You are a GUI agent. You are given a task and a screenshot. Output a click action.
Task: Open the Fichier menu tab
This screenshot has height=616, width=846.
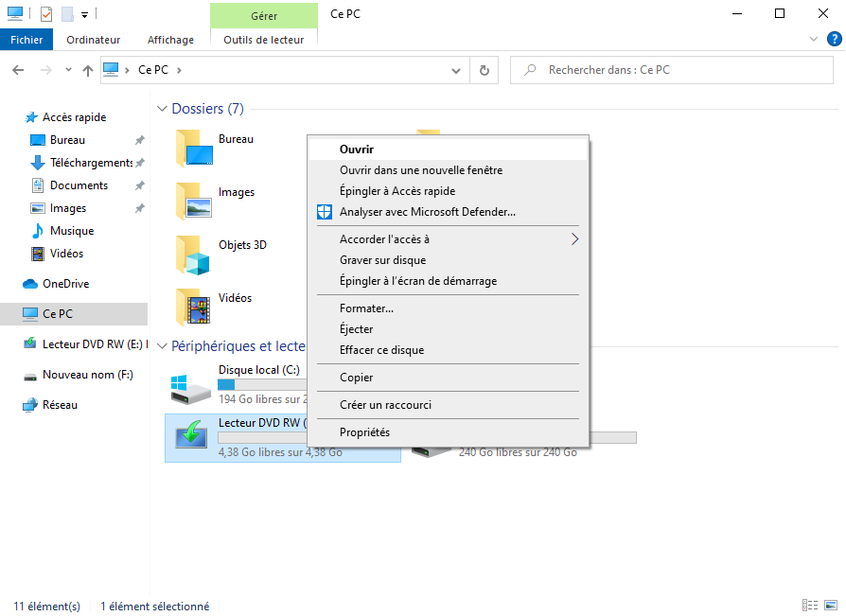tap(26, 40)
